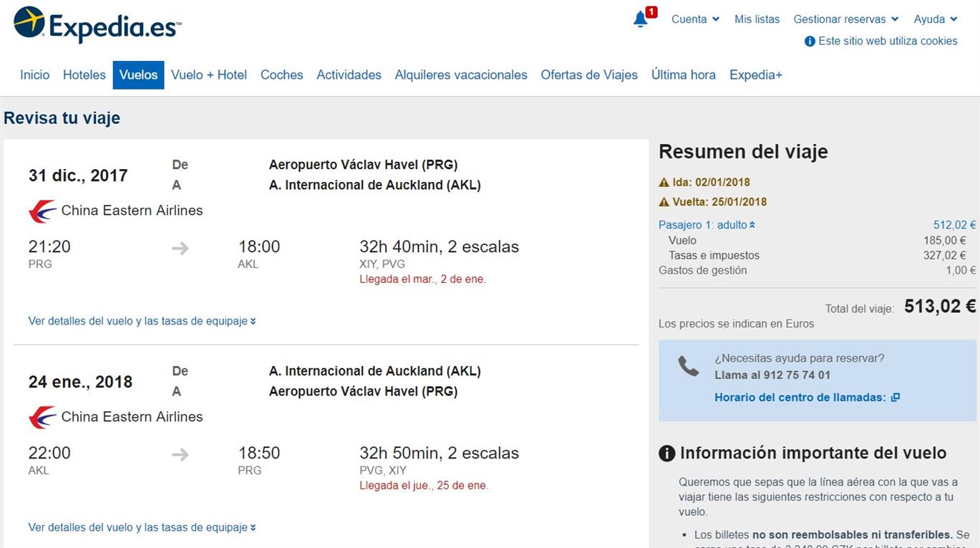Click the external link icon beside Horario
Image resolution: width=980 pixels, height=548 pixels.
(x=895, y=398)
